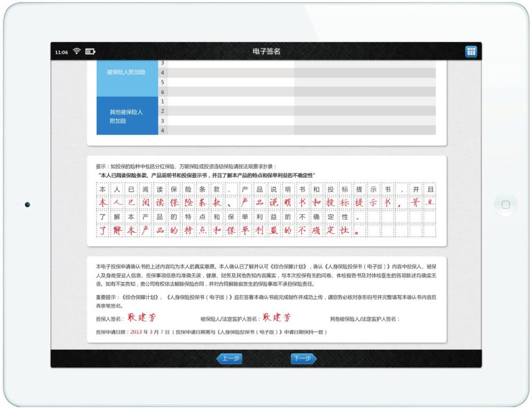Tap the 11:06 clock in status bar
This screenshot has height=410, width=532.
(61, 52)
